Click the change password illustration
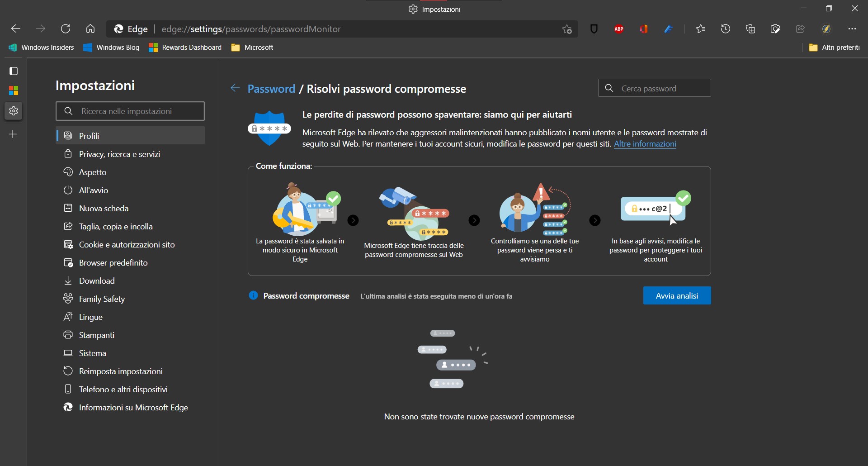Image resolution: width=868 pixels, height=466 pixels. click(x=656, y=208)
